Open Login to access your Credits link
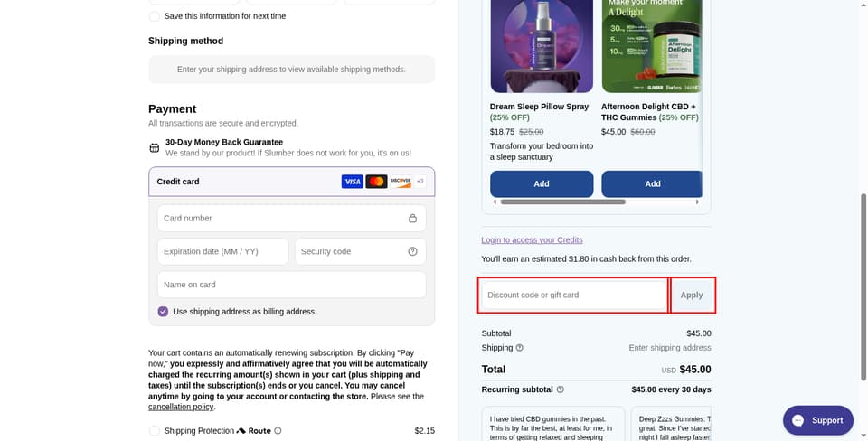Screen dimensions: 868x441 tap(532, 240)
